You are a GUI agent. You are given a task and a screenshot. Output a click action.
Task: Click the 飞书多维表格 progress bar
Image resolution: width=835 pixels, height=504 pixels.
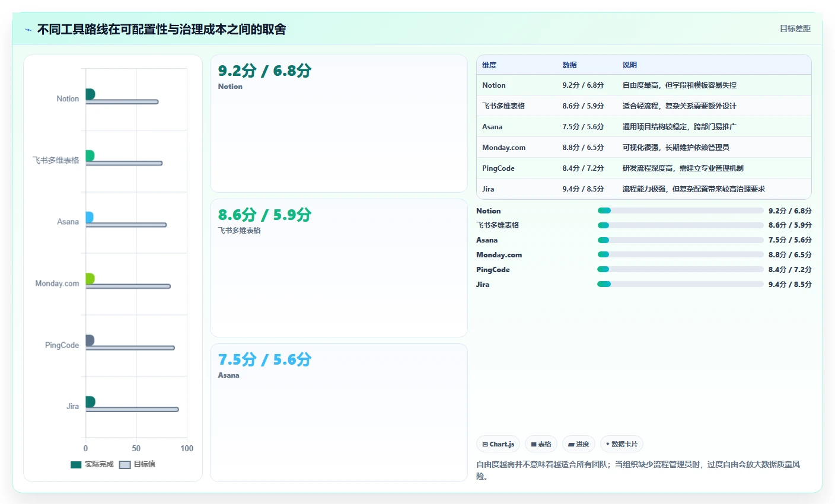coord(681,225)
